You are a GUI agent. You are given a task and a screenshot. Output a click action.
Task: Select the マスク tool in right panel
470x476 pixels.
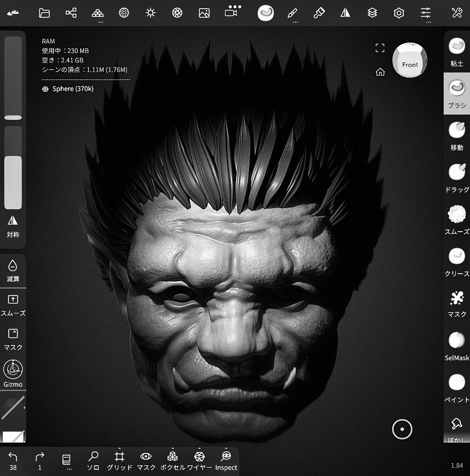pyautogui.click(x=457, y=304)
